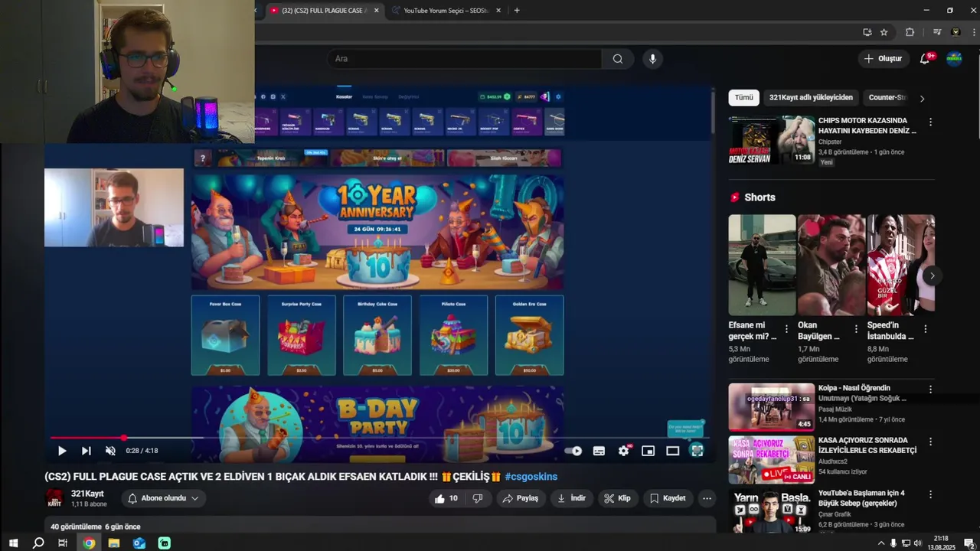Open the 321Kayıt channel avatar
Viewport: 980px width, 551px height.
54,498
